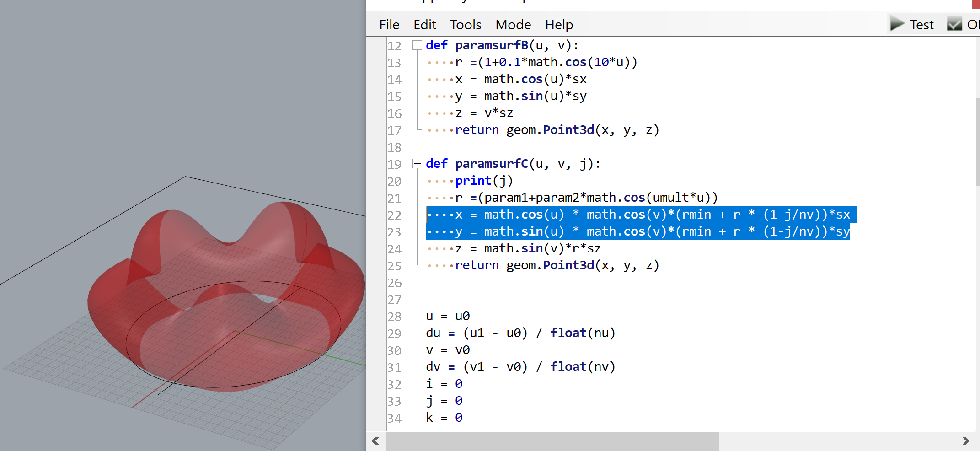The width and height of the screenshot is (980, 451).
Task: Click the vertical scrollbar thumb in the editor
Action: 978,142
